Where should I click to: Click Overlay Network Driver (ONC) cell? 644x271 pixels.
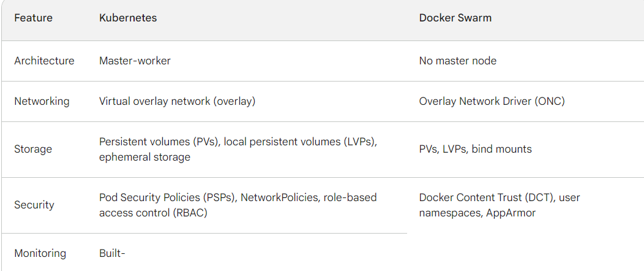tap(492, 101)
